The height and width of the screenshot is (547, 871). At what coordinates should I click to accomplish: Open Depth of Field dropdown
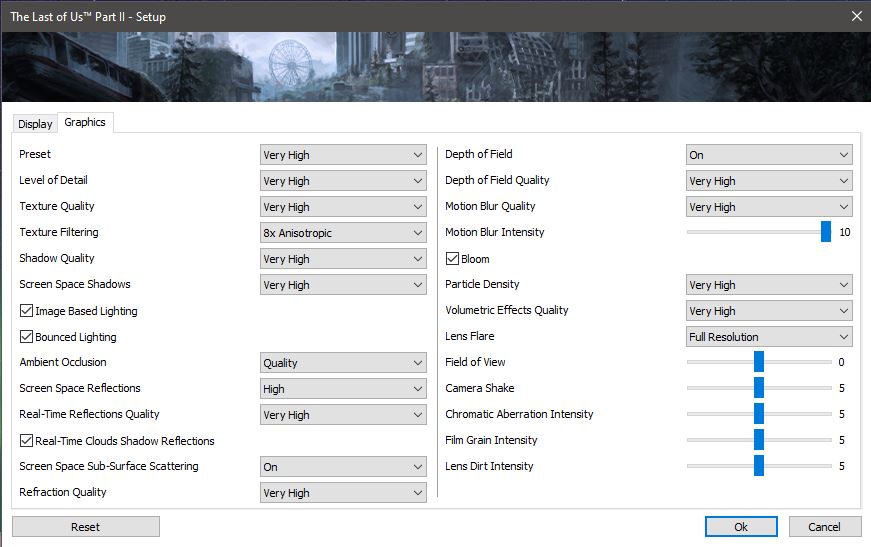pyautogui.click(x=769, y=155)
